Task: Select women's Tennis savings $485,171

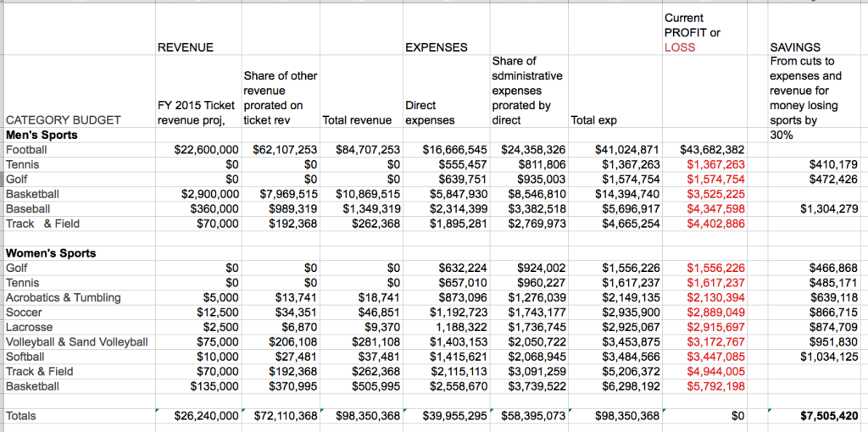Action: [834, 283]
